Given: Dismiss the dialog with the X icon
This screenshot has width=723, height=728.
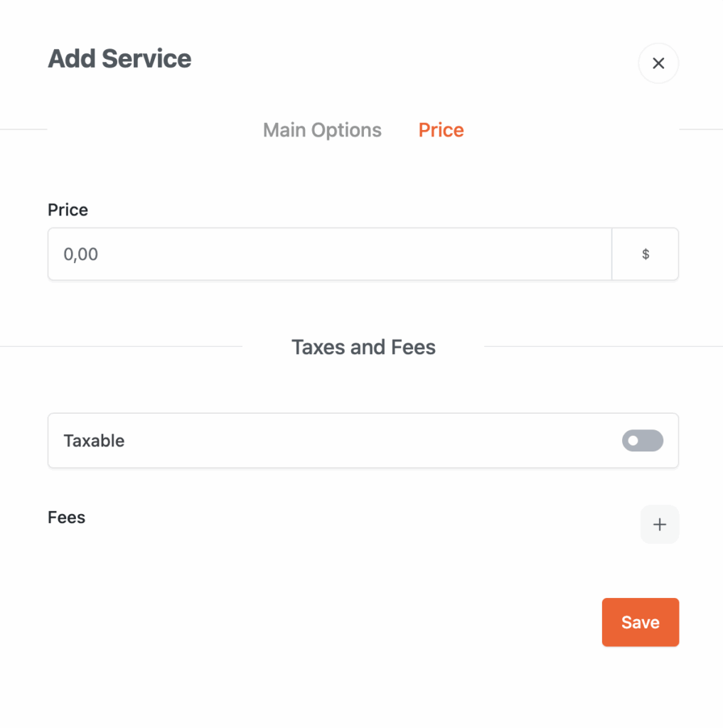Looking at the screenshot, I should (x=658, y=63).
